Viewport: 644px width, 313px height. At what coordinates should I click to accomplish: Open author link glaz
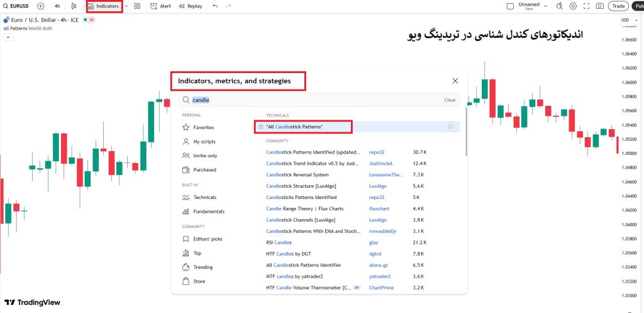pos(374,242)
